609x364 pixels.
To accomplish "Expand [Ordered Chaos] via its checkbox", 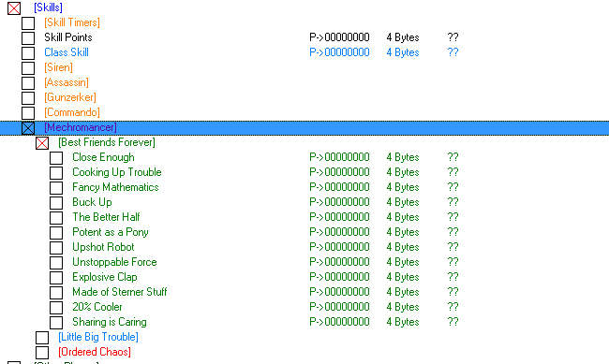I will pos(42,353).
